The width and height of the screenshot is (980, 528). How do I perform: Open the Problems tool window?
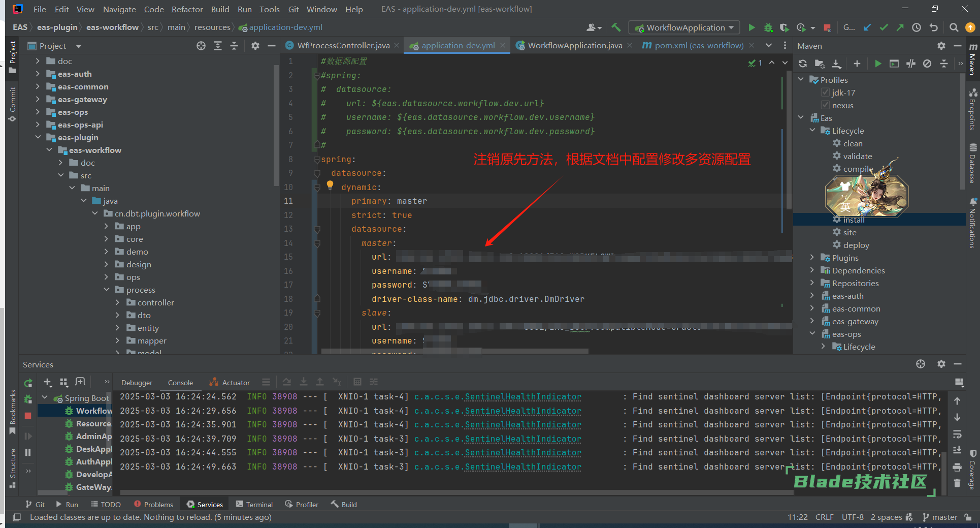click(x=154, y=504)
